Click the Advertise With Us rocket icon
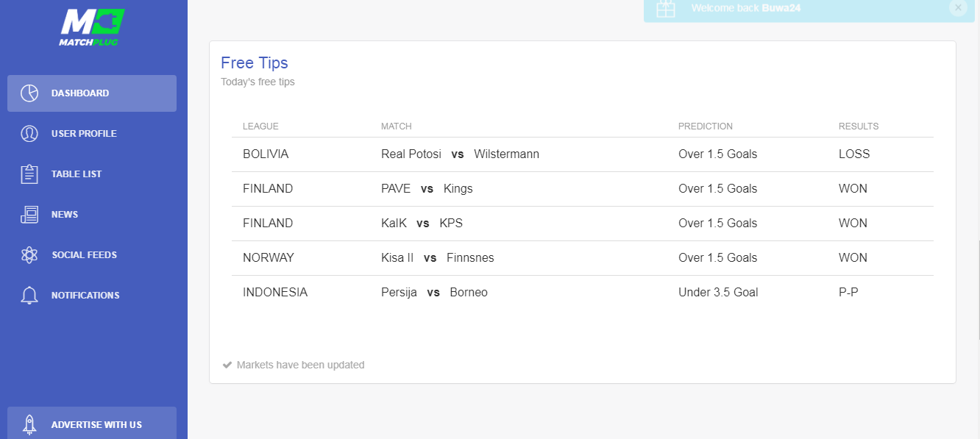This screenshot has height=439, width=980. point(29,424)
